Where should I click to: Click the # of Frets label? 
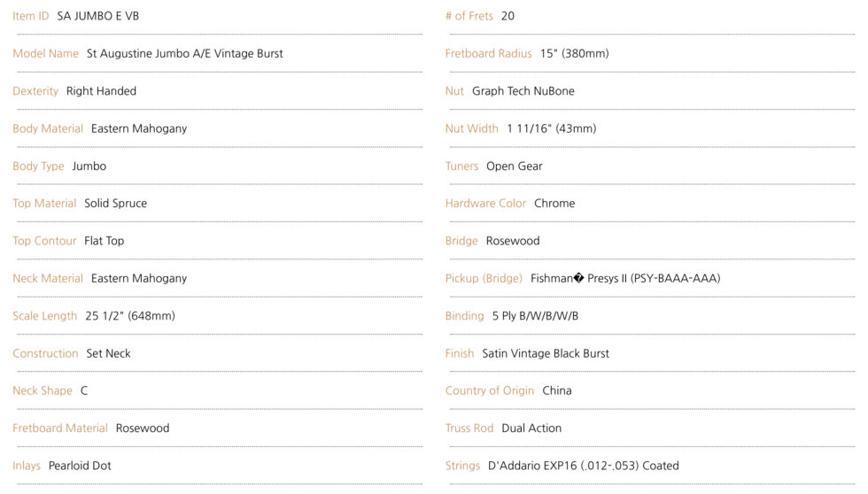point(469,16)
